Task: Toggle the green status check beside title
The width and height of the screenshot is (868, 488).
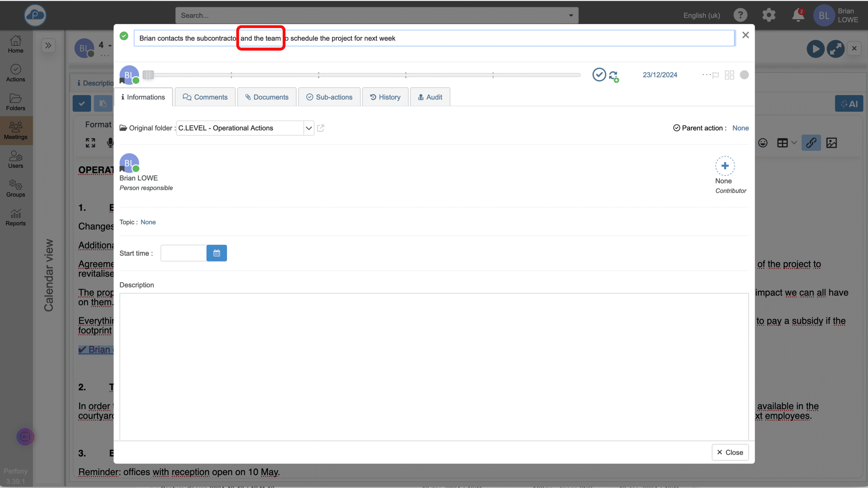Action: click(124, 36)
